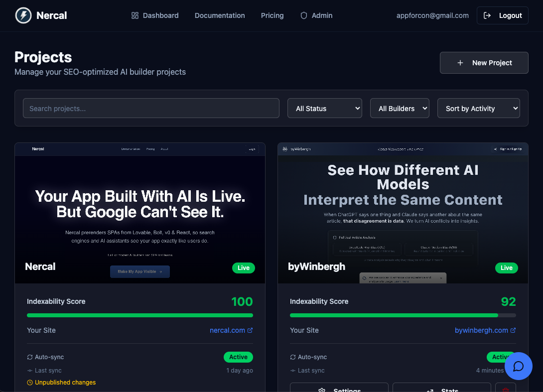Focus the Search projects field
This screenshot has width=543, height=392.
pos(151,109)
